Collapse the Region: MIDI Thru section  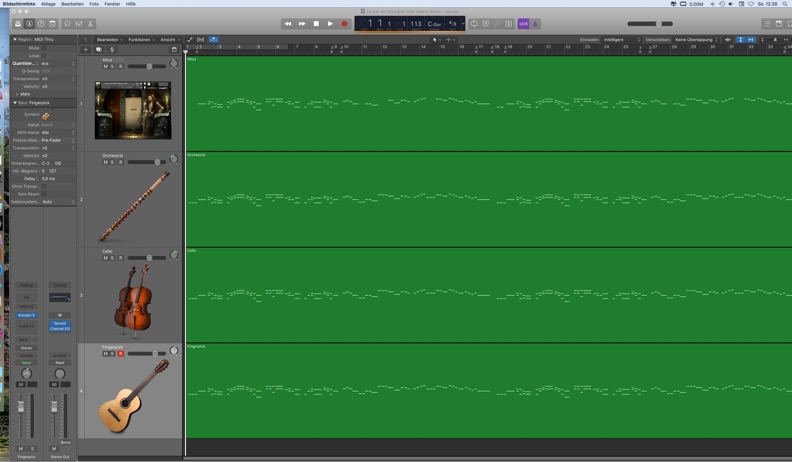[15, 39]
